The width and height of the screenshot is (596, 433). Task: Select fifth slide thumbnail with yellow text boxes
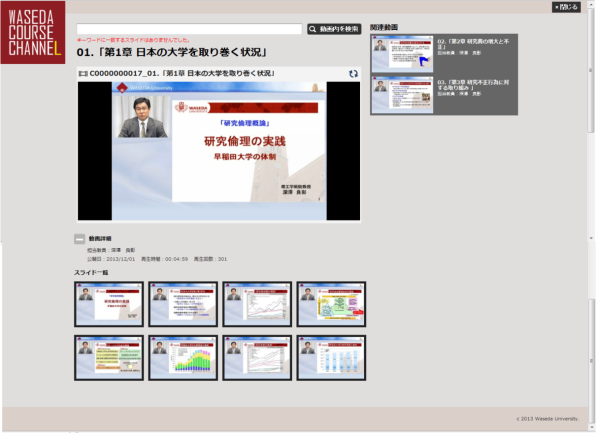tap(109, 358)
